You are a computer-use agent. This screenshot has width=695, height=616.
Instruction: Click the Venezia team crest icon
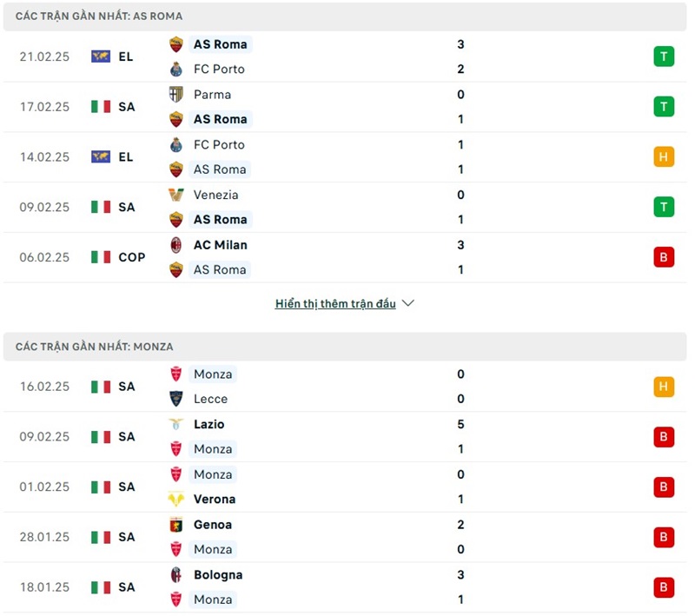click(x=176, y=195)
